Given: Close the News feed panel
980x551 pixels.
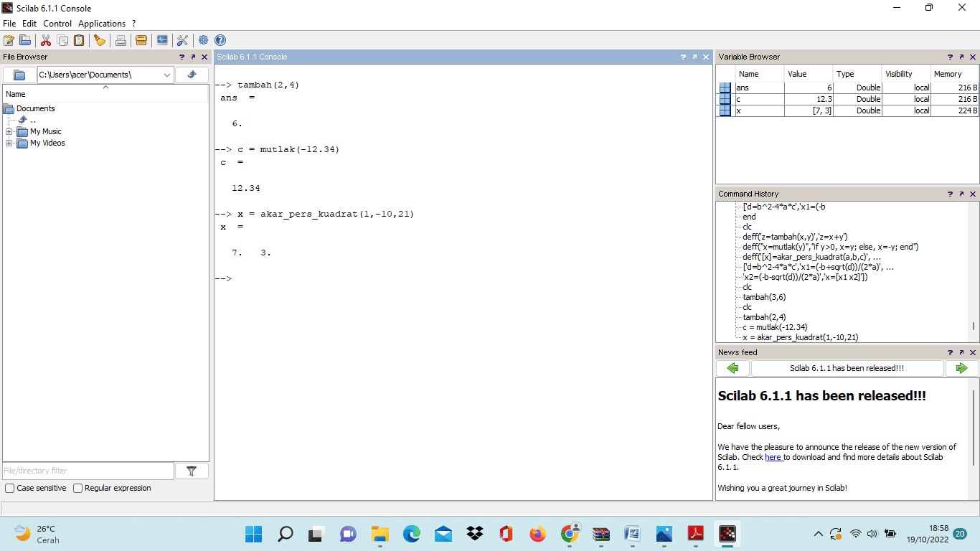Looking at the screenshot, I should point(973,352).
